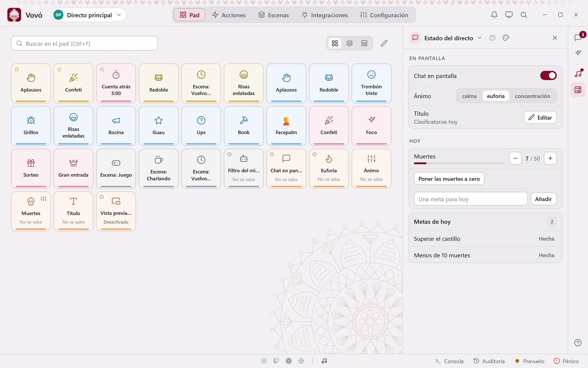
Task: Click the Pánico button
Action: [x=566, y=361]
